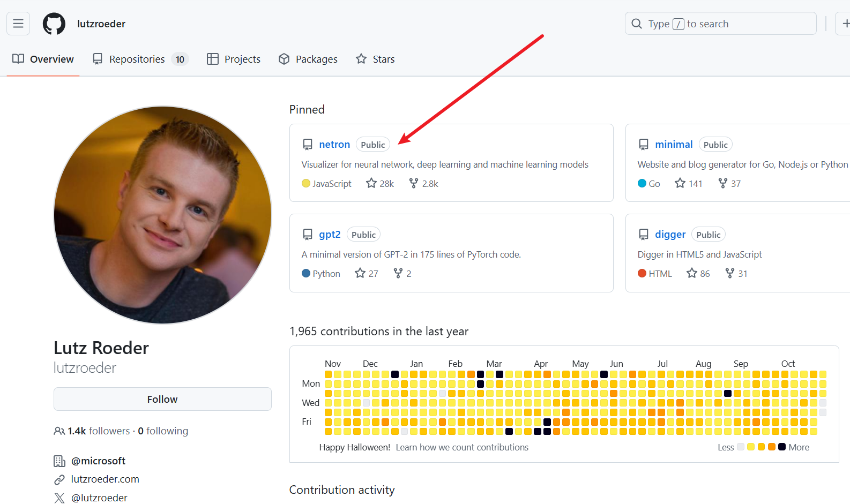850x504 pixels.
Task: Open the netron repository link
Action: pos(334,144)
